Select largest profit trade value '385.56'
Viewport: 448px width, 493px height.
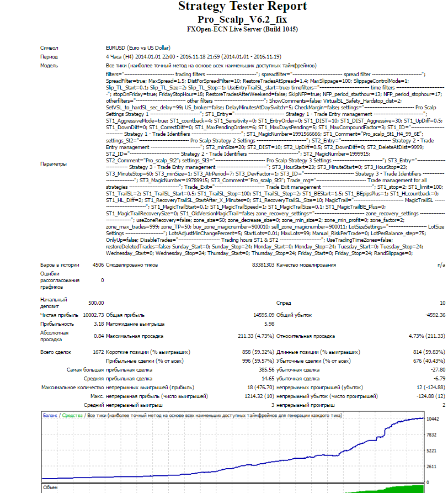[266, 370]
